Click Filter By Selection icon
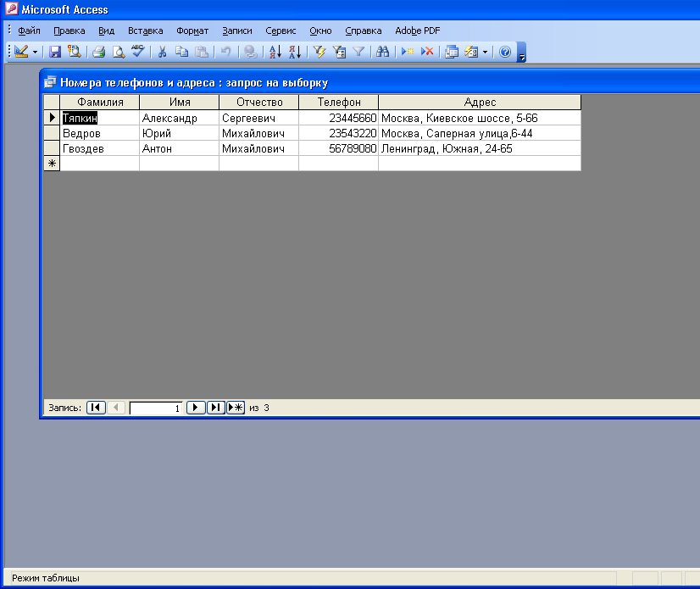Viewport: 700px width, 589px height. (x=319, y=52)
